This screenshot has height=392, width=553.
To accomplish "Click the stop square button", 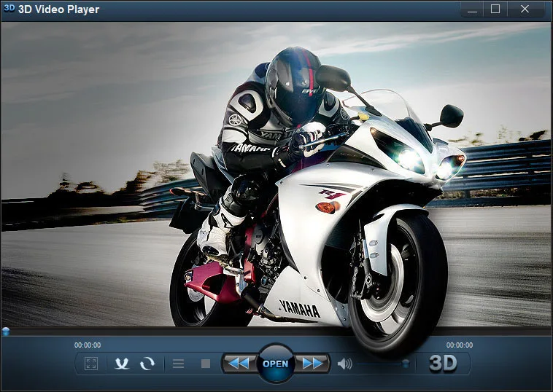I will tap(206, 364).
